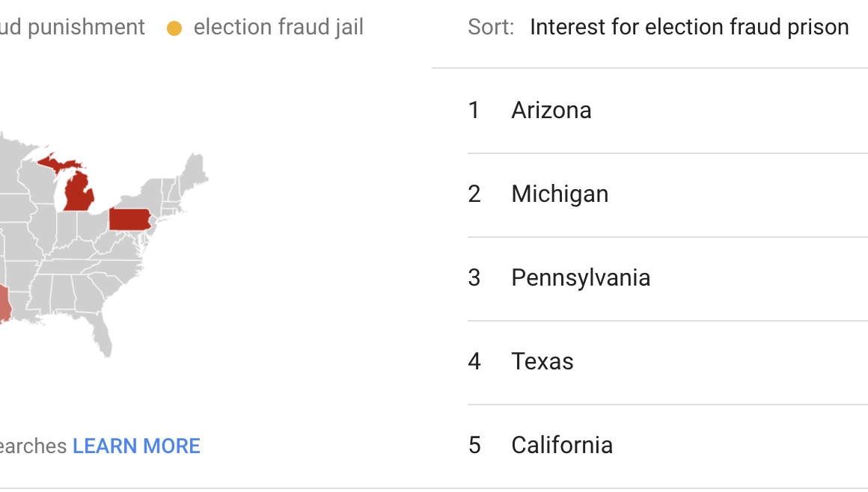This screenshot has width=868, height=492.
Task: Pick California in the ranked list
Action: point(562,446)
